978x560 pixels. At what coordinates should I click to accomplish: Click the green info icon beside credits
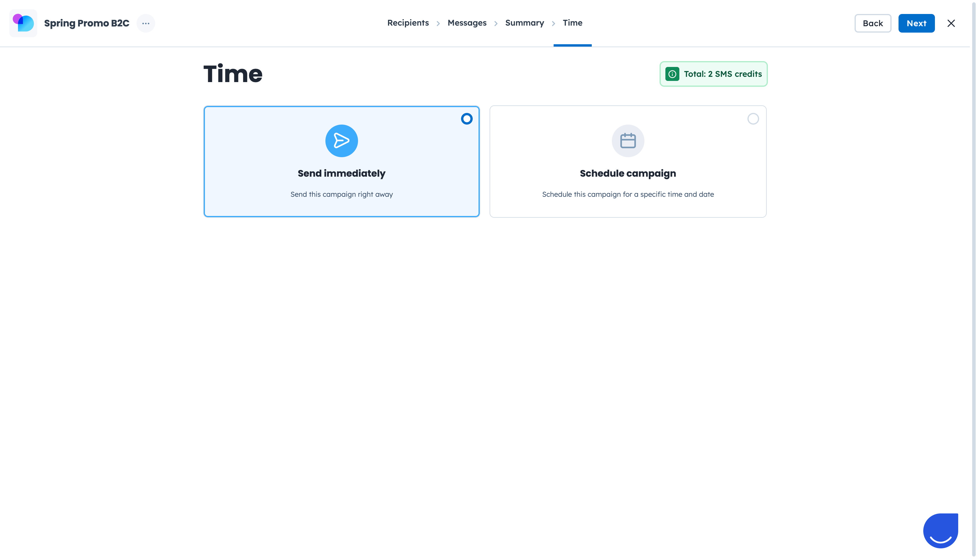click(x=672, y=74)
